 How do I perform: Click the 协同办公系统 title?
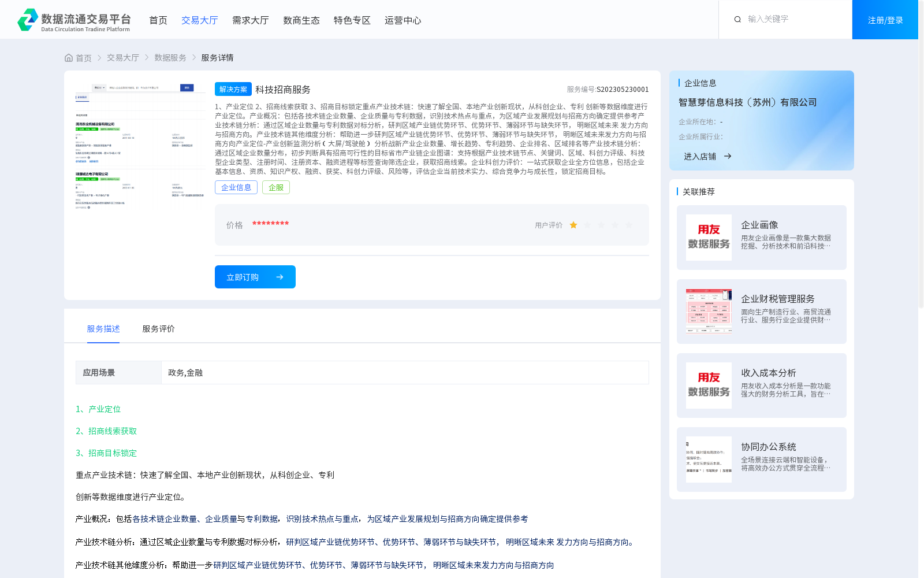coord(769,447)
